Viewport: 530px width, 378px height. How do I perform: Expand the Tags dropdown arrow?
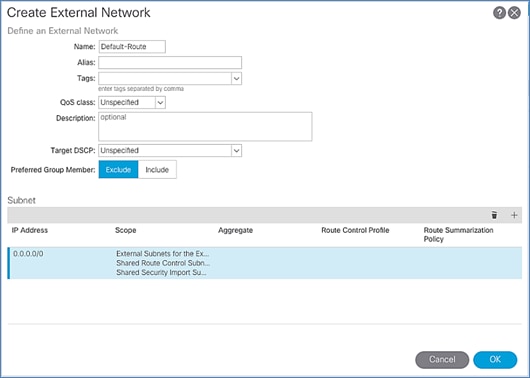[236, 78]
